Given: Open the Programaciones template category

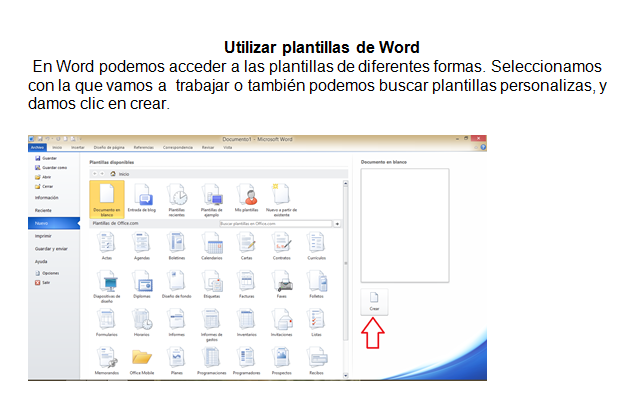Looking at the screenshot, I should coord(212,360).
